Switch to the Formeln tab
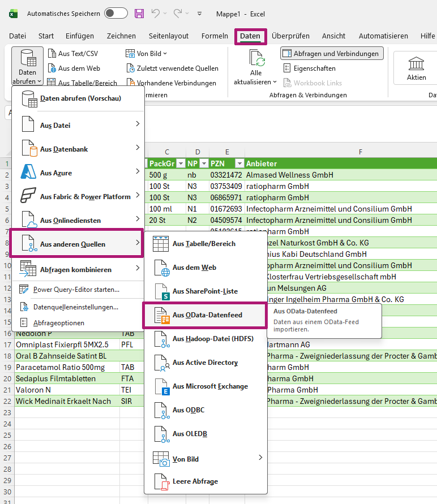The height and width of the screenshot is (504, 437). click(215, 36)
